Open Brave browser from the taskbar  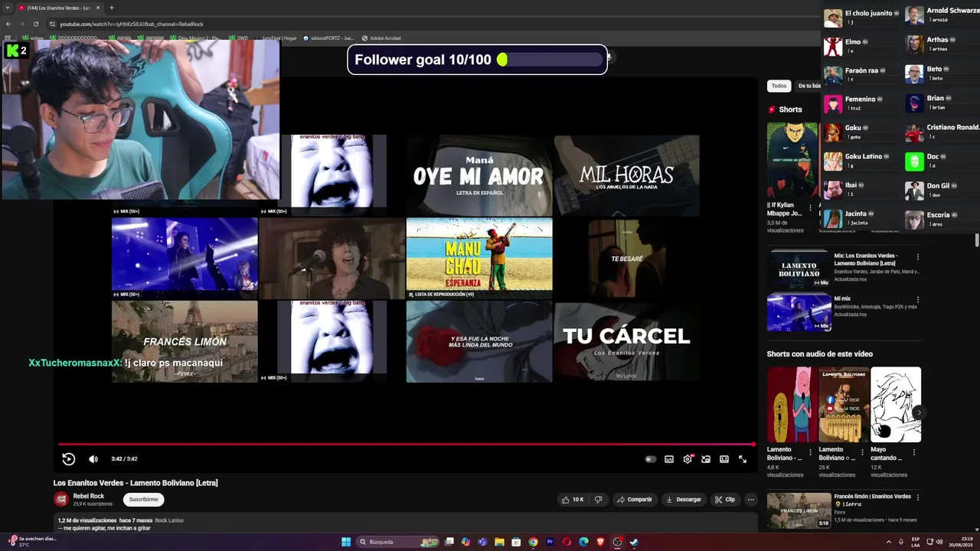(x=600, y=542)
